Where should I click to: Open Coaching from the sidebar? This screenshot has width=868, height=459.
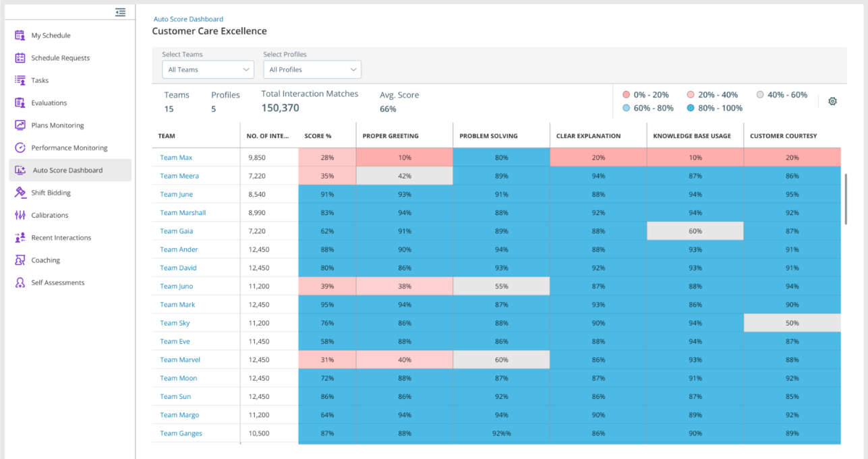pyautogui.click(x=45, y=260)
